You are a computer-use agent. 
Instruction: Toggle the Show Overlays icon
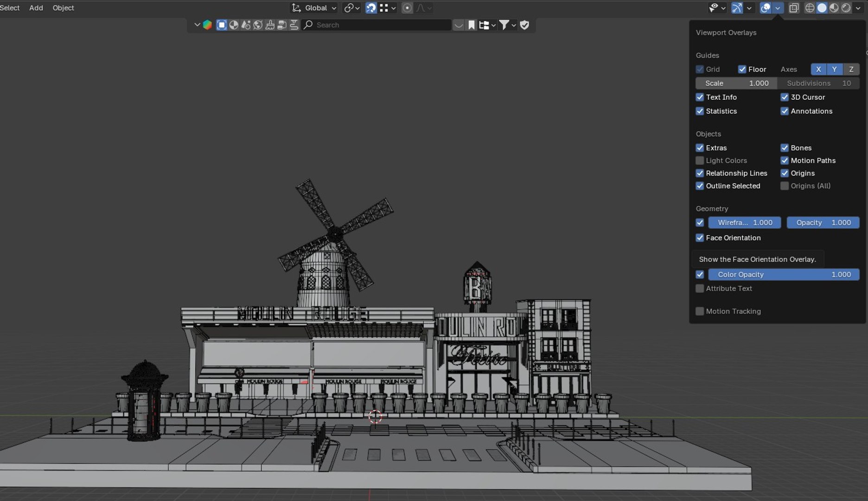[x=766, y=8]
